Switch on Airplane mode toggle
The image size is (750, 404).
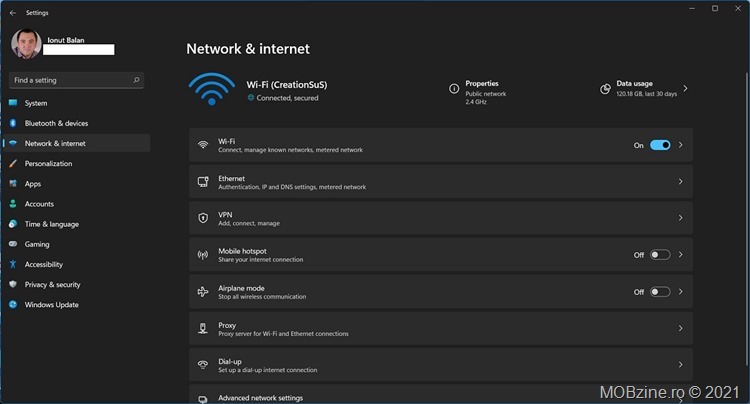pyautogui.click(x=660, y=292)
